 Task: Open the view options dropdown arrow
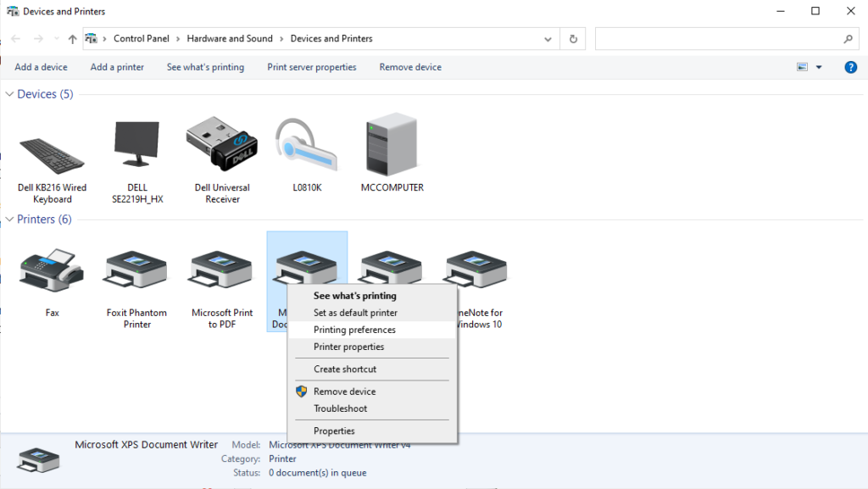click(x=819, y=67)
